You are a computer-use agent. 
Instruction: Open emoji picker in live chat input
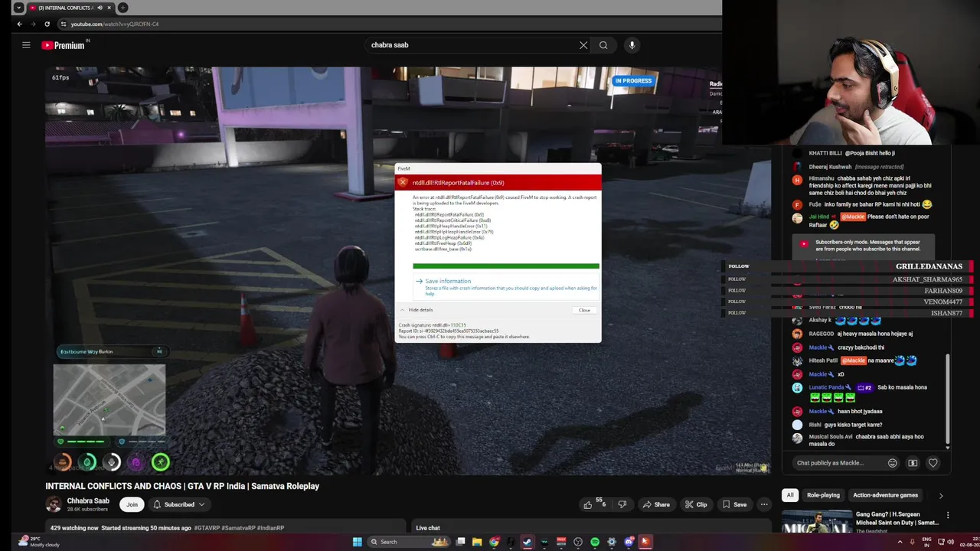(x=892, y=463)
